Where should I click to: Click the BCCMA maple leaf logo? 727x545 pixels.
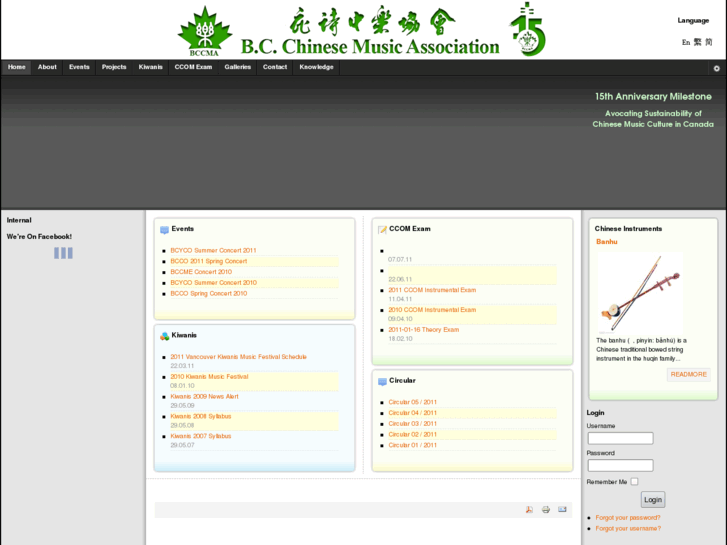tap(204, 31)
